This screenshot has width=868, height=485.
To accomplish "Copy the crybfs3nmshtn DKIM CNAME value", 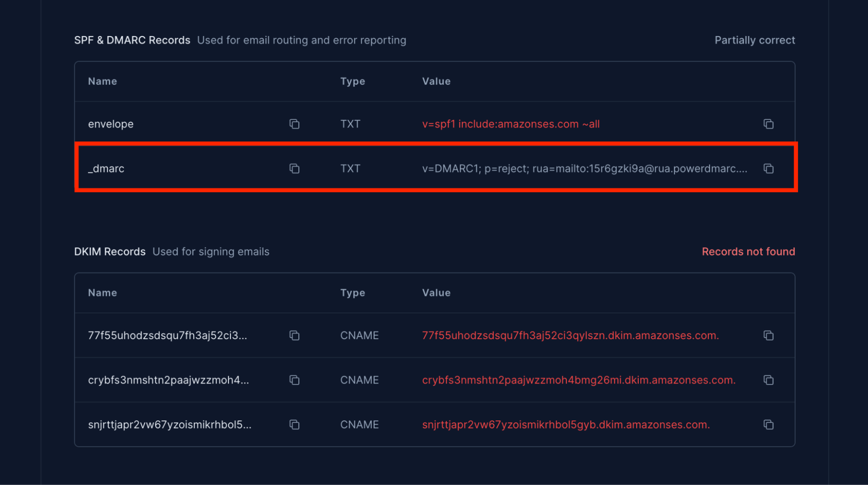I will coord(768,380).
